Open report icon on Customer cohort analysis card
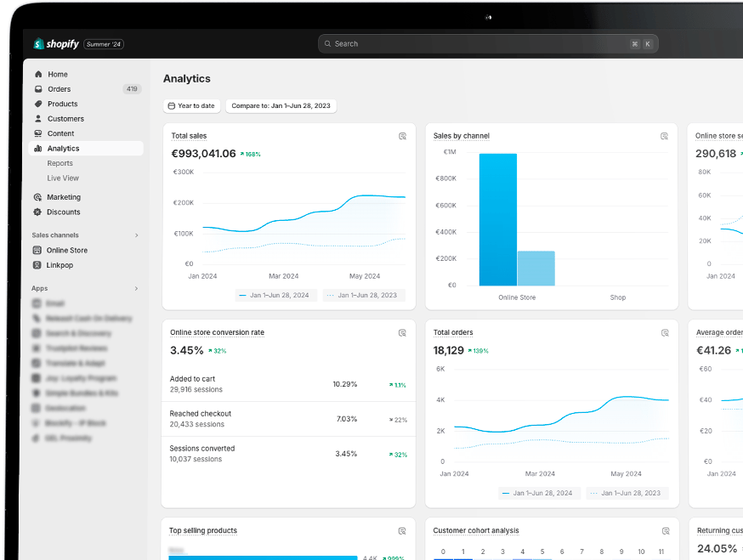The width and height of the screenshot is (743, 560). tap(666, 531)
